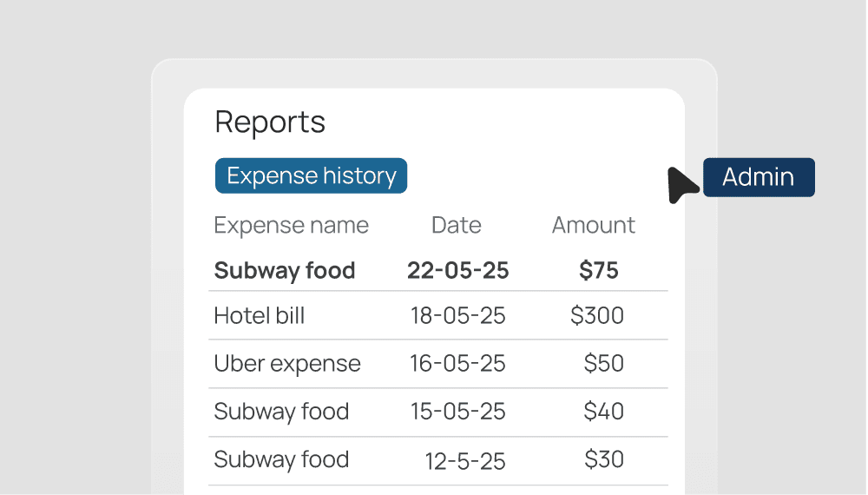868x495 pixels.
Task: Sort by Amount column header
Action: [594, 226]
